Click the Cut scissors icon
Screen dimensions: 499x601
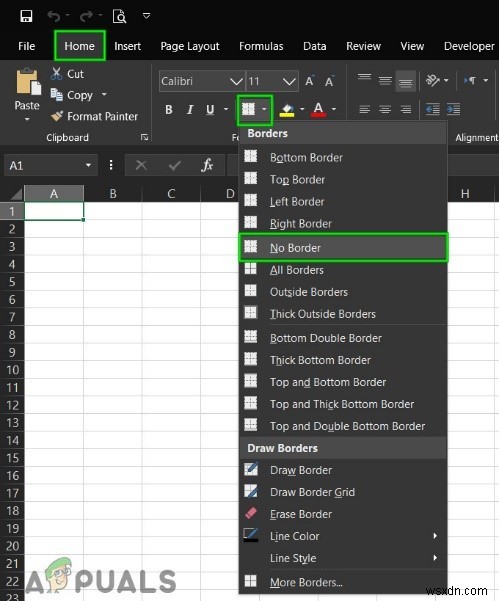click(56, 74)
